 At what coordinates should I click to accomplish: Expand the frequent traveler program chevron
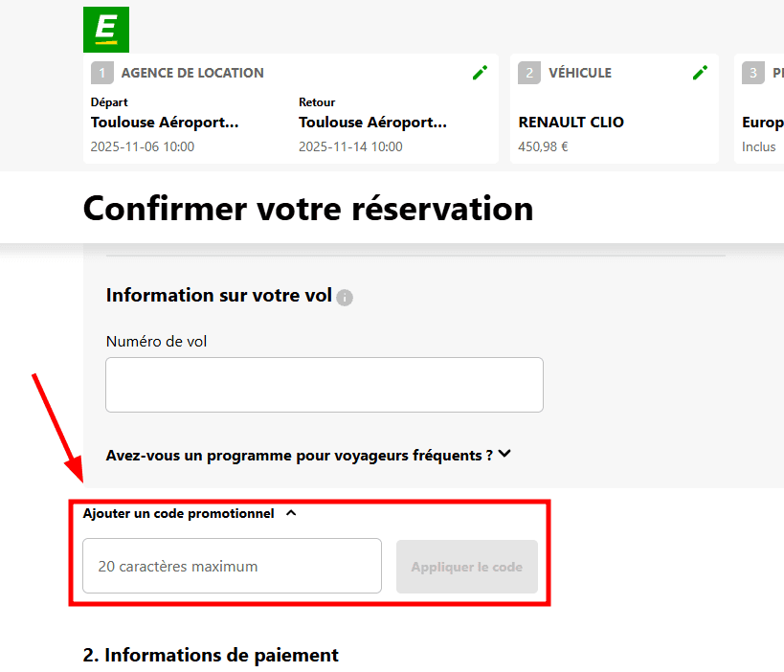504,455
